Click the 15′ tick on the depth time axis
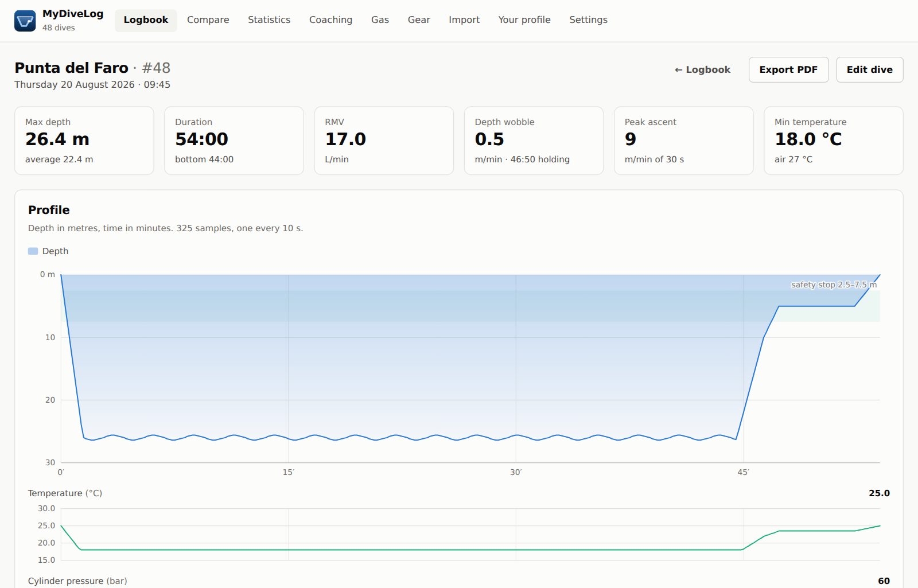Image resolution: width=918 pixels, height=588 pixels. point(288,472)
